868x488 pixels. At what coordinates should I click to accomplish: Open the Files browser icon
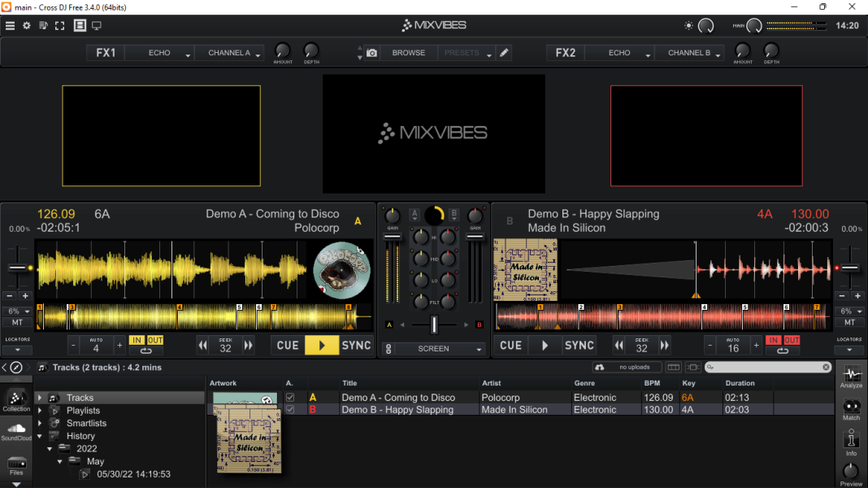point(16,466)
